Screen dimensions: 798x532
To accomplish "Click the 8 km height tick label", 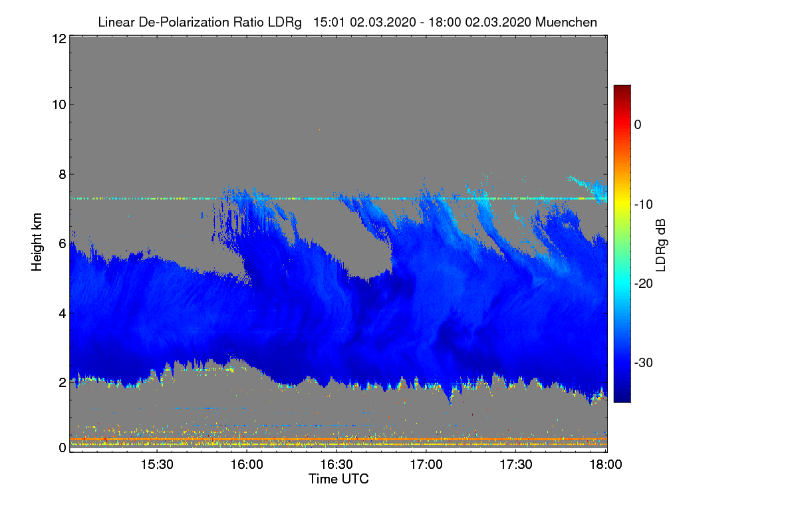I will (63, 174).
